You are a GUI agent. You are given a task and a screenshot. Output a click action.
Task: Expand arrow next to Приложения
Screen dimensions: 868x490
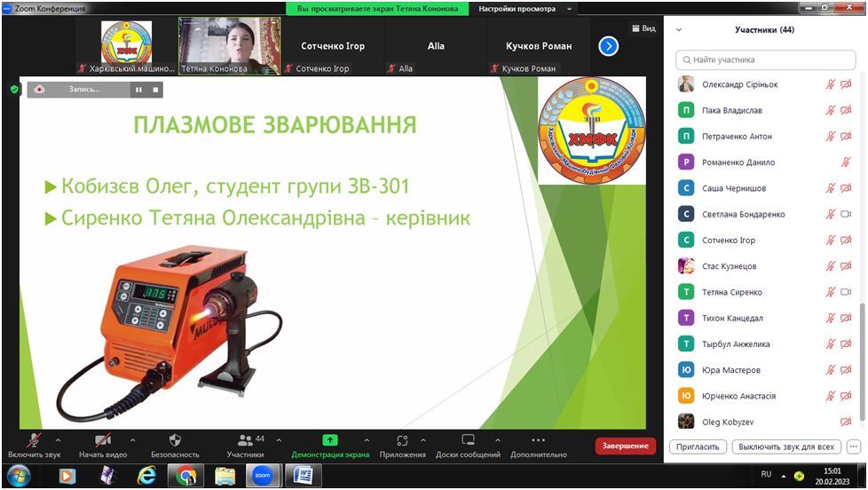pos(423,440)
